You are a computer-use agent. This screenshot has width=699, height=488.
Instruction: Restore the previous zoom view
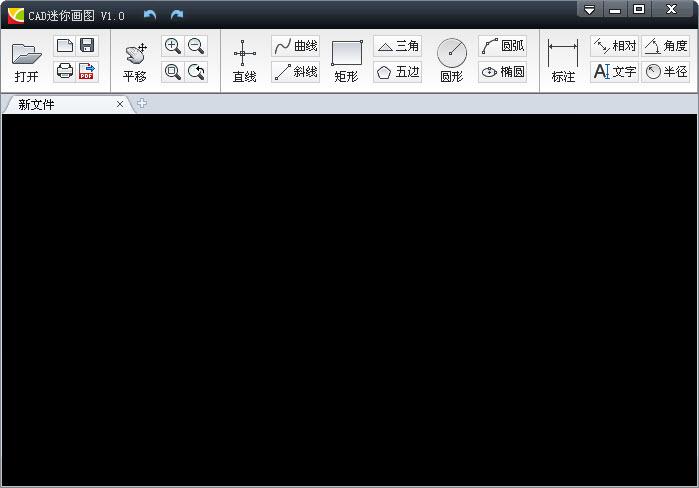(196, 72)
